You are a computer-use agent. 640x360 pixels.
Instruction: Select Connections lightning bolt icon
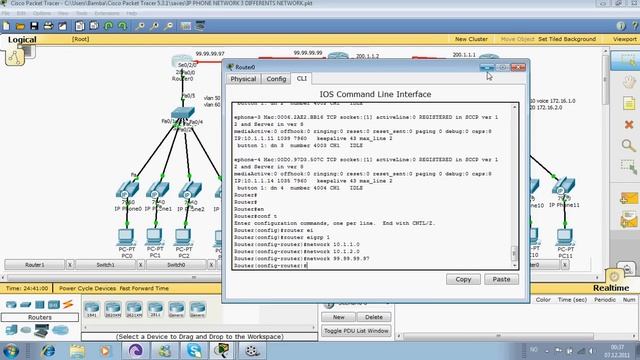tap(68, 304)
